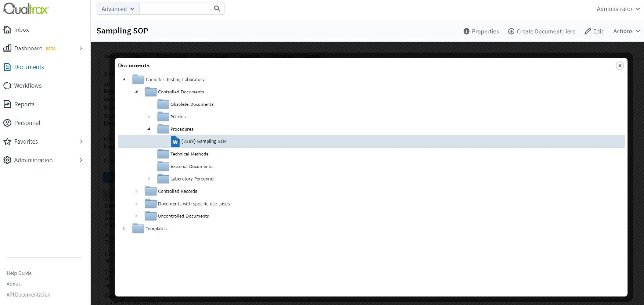The width and height of the screenshot is (644, 305).
Task: Click the Word document icon for Sampling SOP
Action: tap(175, 141)
